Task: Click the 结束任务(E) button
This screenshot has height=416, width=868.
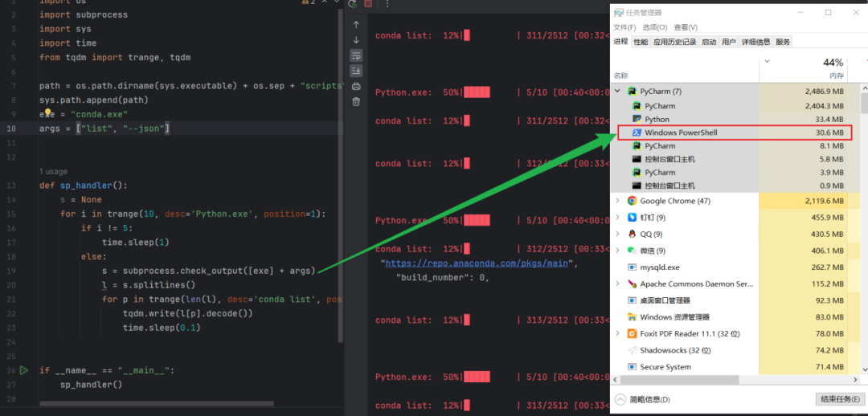Action: (x=840, y=399)
